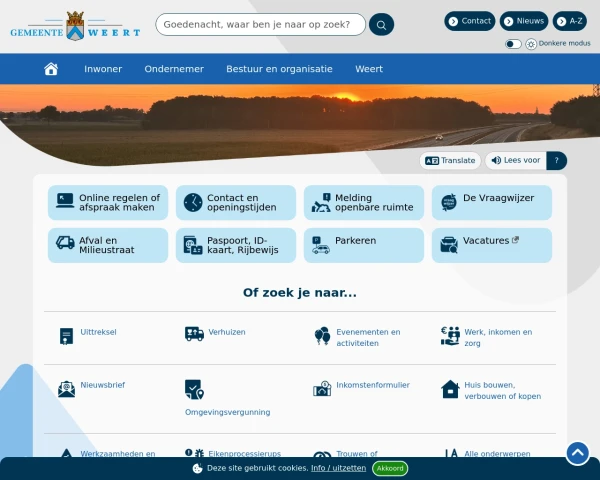600x480 pixels.
Task: Toggle the Donkere modus switch
Action: point(513,44)
